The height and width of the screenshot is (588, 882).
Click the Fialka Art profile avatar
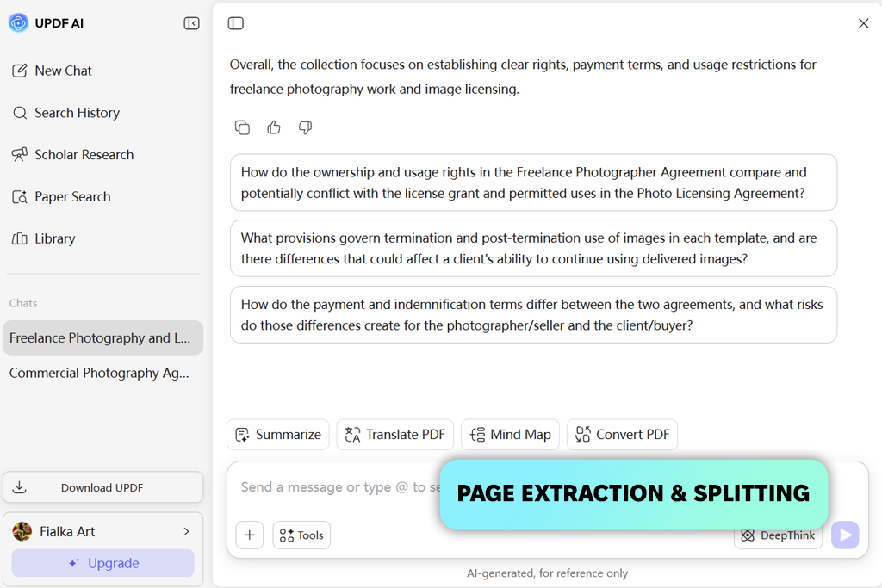[22, 532]
